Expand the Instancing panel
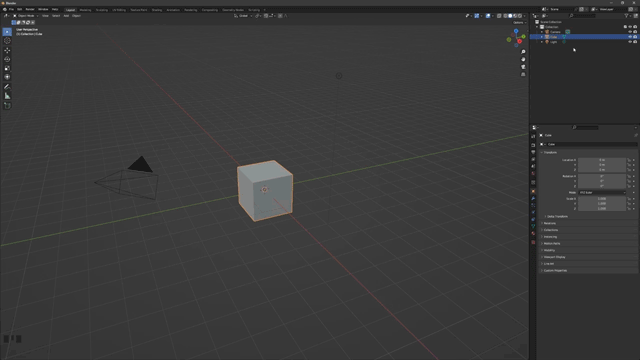640x360 pixels. (x=550, y=237)
